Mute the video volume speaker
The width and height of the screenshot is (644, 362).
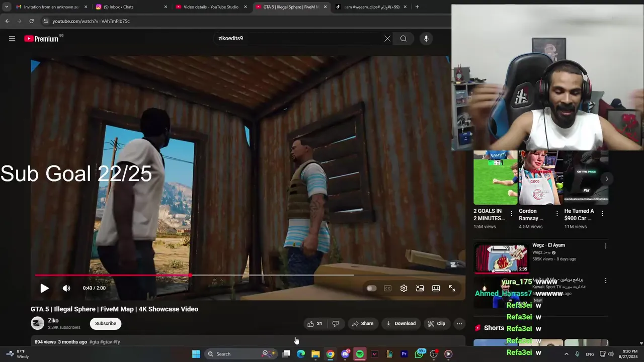66,288
